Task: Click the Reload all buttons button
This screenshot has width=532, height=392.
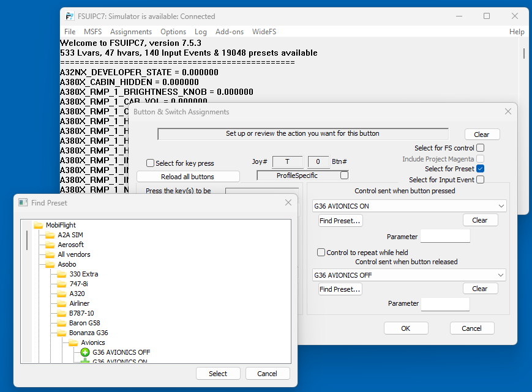Action: pyautogui.click(x=187, y=177)
